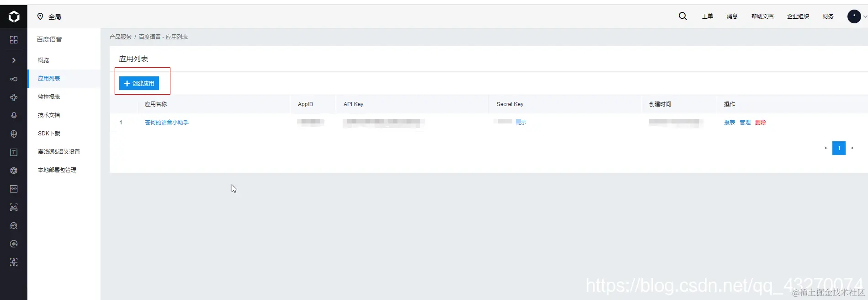The image size is (868, 300).
Task: Click the connected-nodes cluster sidebar icon
Action: tap(14, 97)
